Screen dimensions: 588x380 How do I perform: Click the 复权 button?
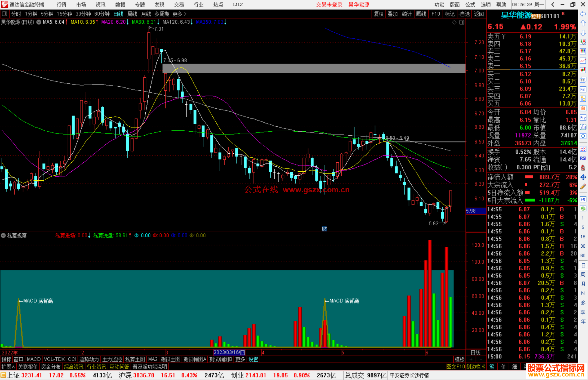coord(378,14)
